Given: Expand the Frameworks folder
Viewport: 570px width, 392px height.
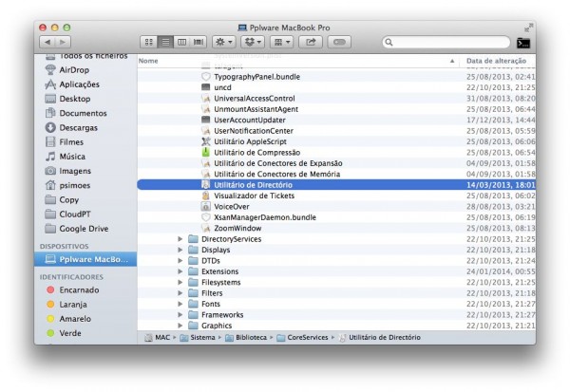Looking at the screenshot, I should [180, 315].
